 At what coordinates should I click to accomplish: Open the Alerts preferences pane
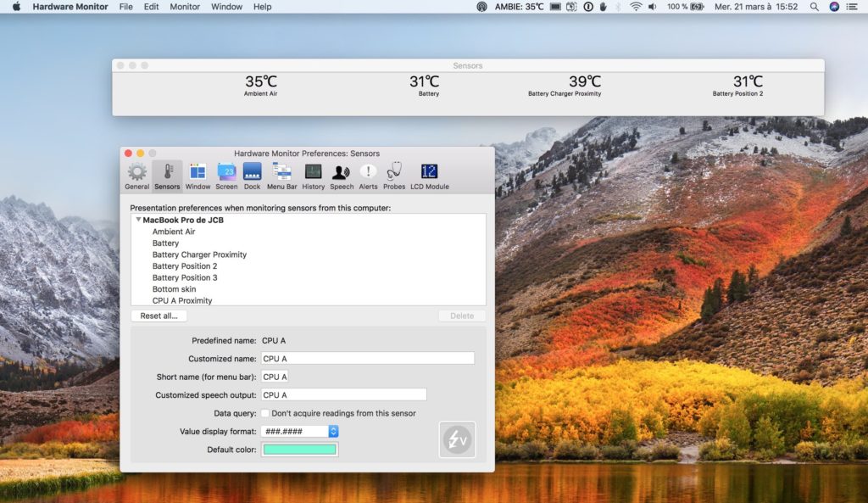pos(368,176)
